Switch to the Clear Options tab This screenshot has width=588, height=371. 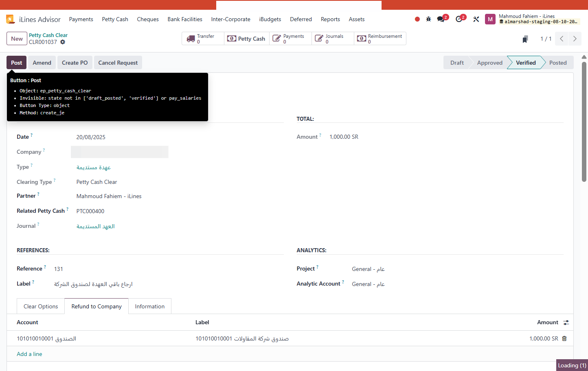point(41,306)
